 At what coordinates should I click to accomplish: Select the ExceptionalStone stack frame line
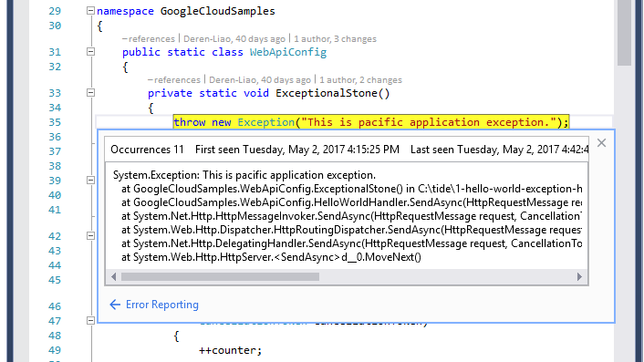tap(351, 189)
